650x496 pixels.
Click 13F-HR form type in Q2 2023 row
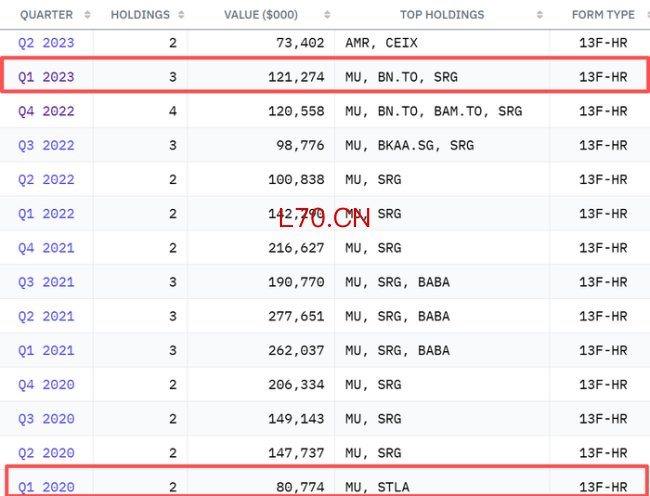[603, 43]
